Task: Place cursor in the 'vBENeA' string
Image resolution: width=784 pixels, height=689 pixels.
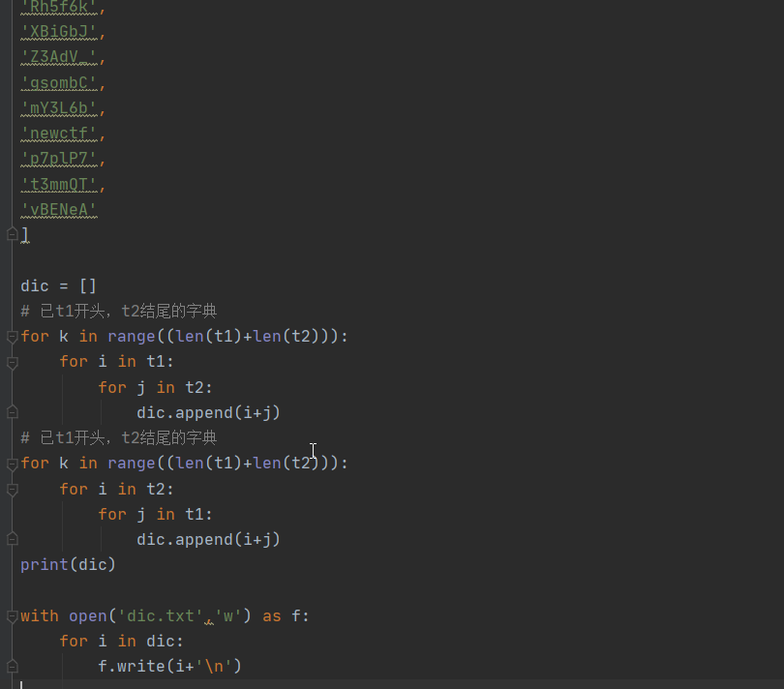Action: [59, 210]
